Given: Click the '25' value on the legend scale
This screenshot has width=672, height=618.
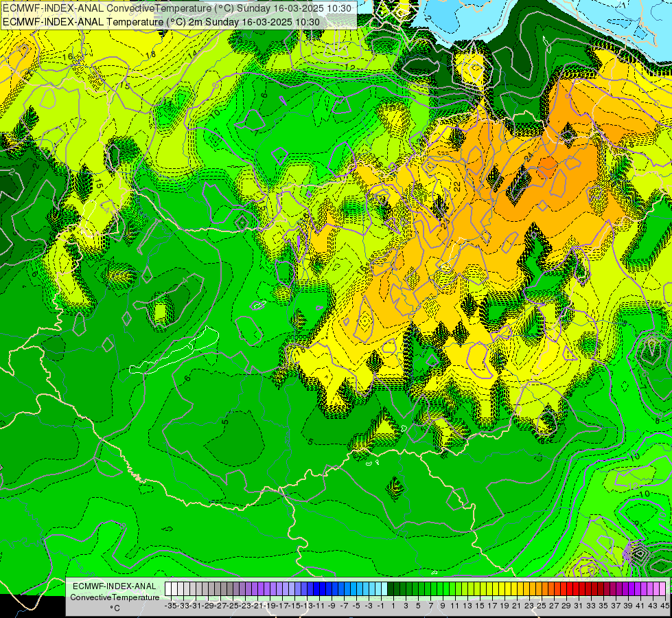Looking at the screenshot, I should pos(542,606).
